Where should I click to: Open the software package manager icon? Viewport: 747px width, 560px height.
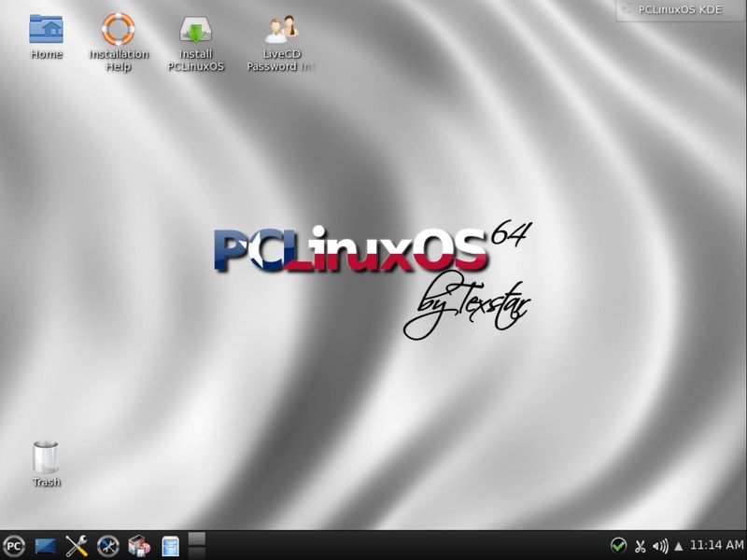coord(139,546)
